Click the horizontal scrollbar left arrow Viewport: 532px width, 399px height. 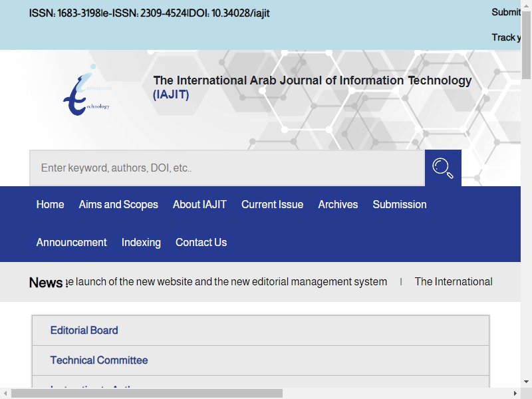tap(5, 393)
